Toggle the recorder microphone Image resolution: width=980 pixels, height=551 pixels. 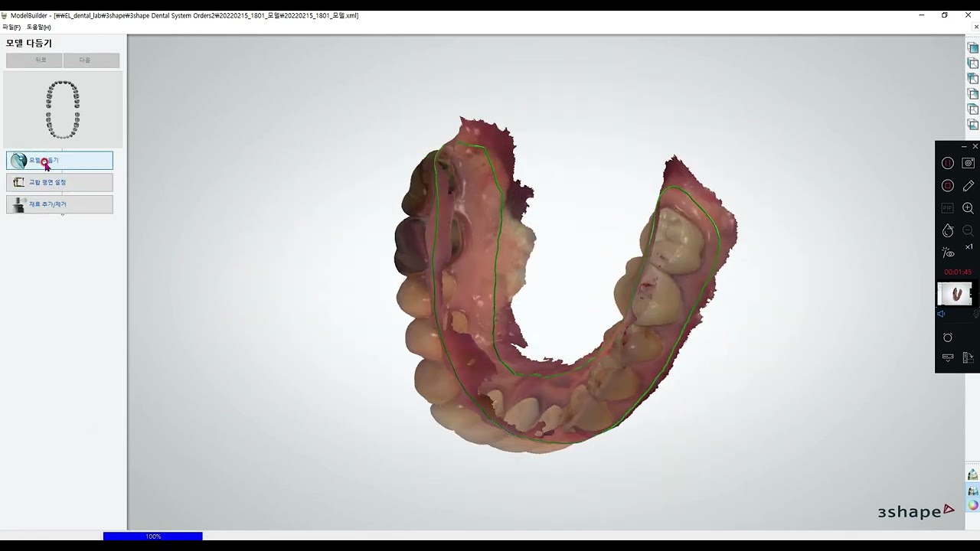(976, 314)
